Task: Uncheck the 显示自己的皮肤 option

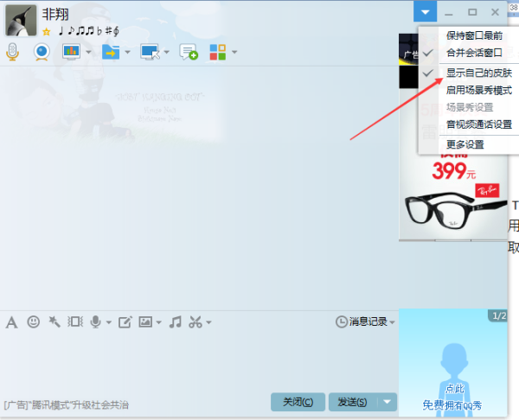Action: (x=478, y=73)
